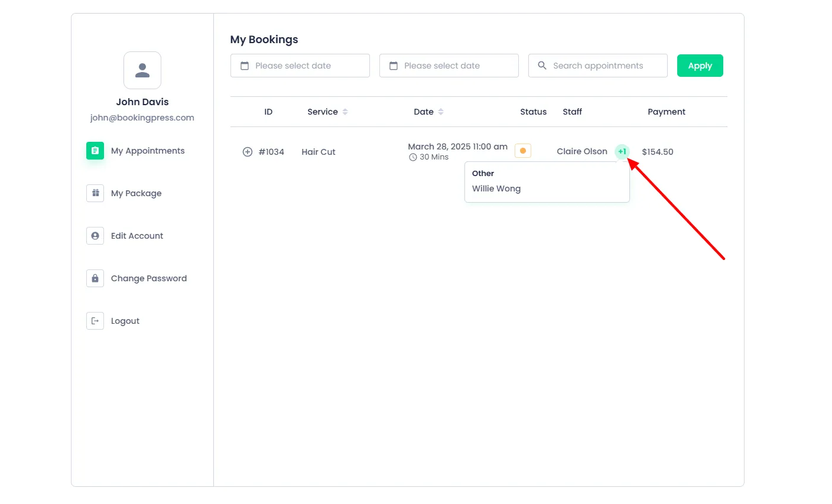
Task: Open My Package section
Action: tap(124, 193)
